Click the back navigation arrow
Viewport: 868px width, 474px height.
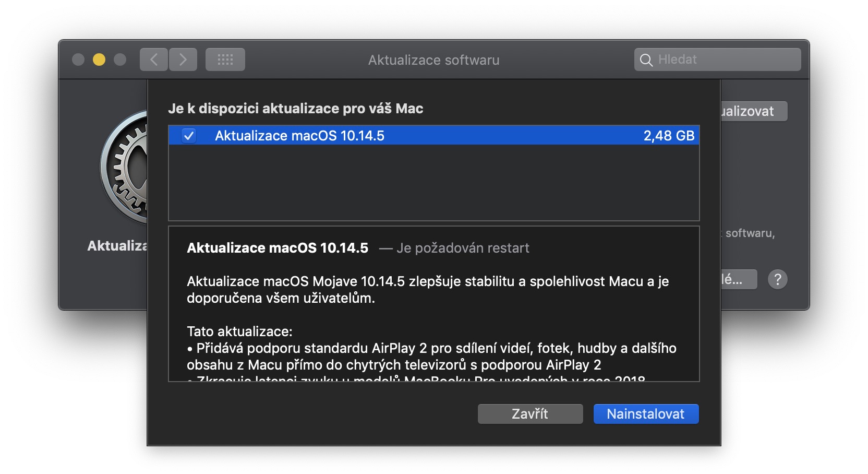154,60
